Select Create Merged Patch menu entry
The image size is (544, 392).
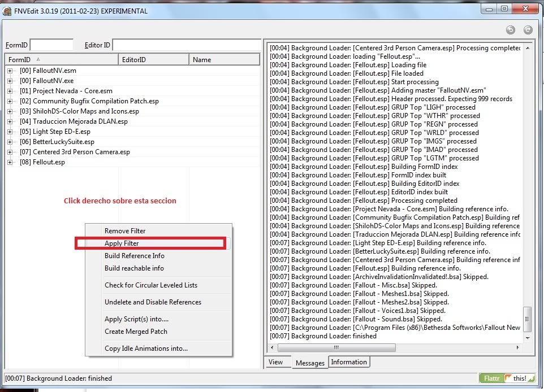click(158, 332)
